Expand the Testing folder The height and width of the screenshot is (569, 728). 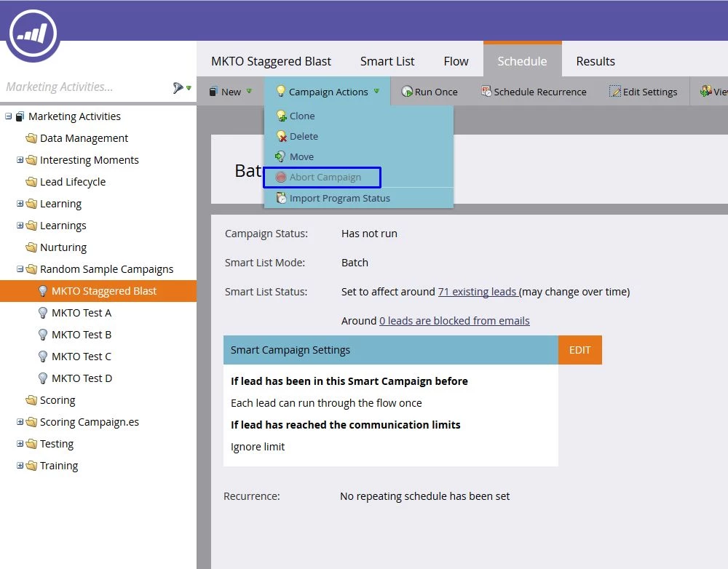pyautogui.click(x=20, y=443)
